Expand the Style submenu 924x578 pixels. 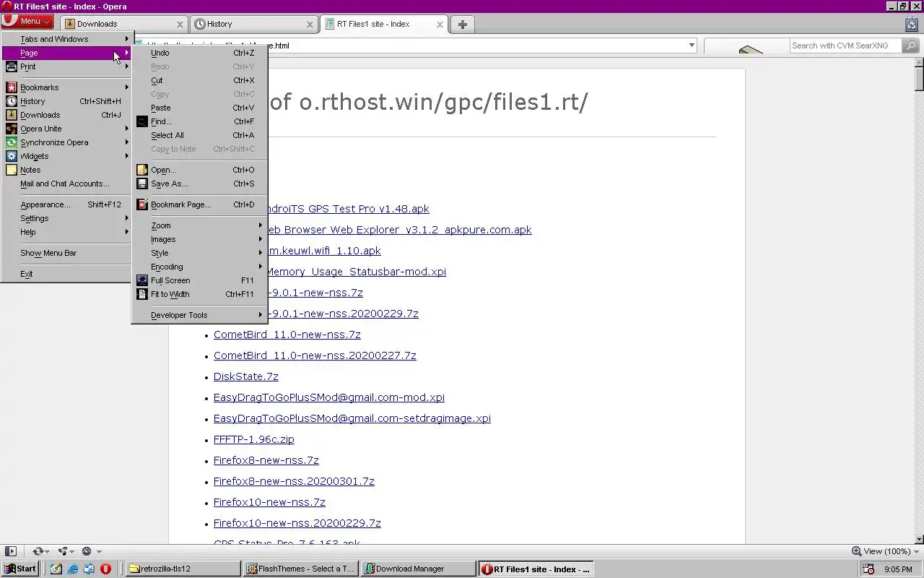[199, 253]
